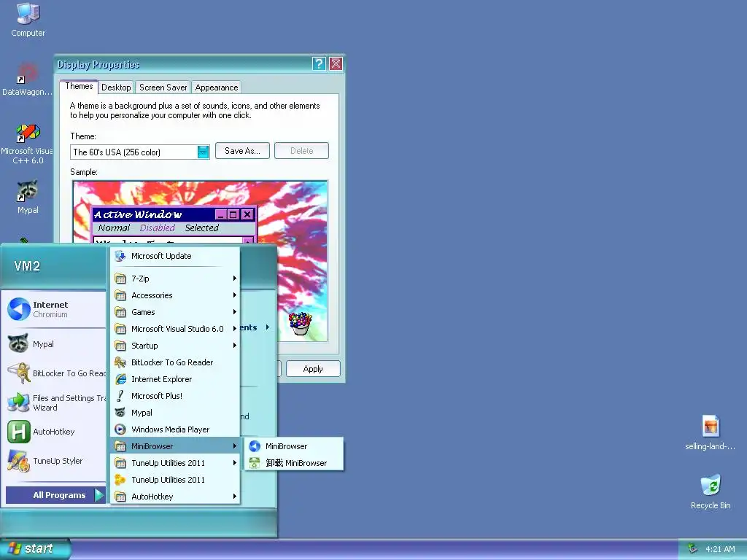Expand the Accessories folder submenu
The height and width of the screenshot is (560, 747).
[x=175, y=295]
